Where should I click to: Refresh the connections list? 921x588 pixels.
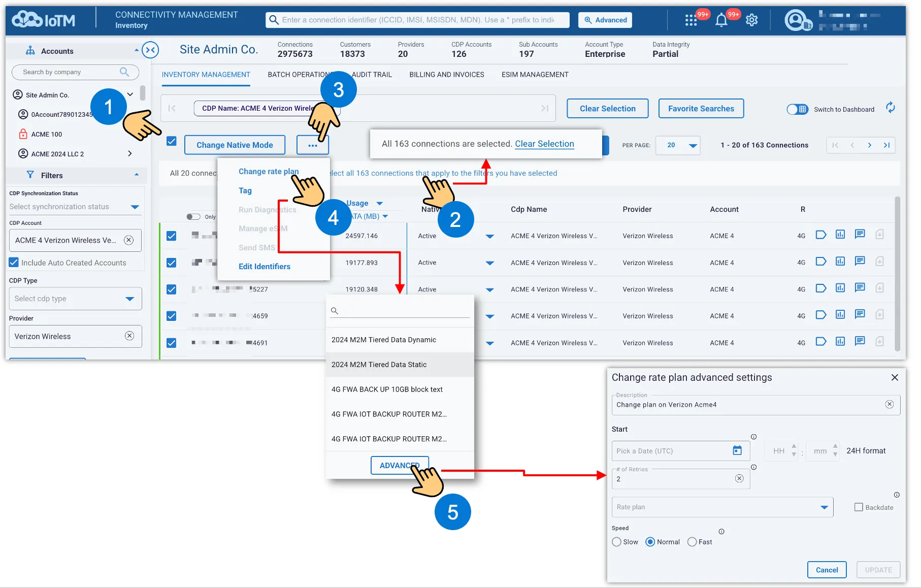tap(891, 108)
